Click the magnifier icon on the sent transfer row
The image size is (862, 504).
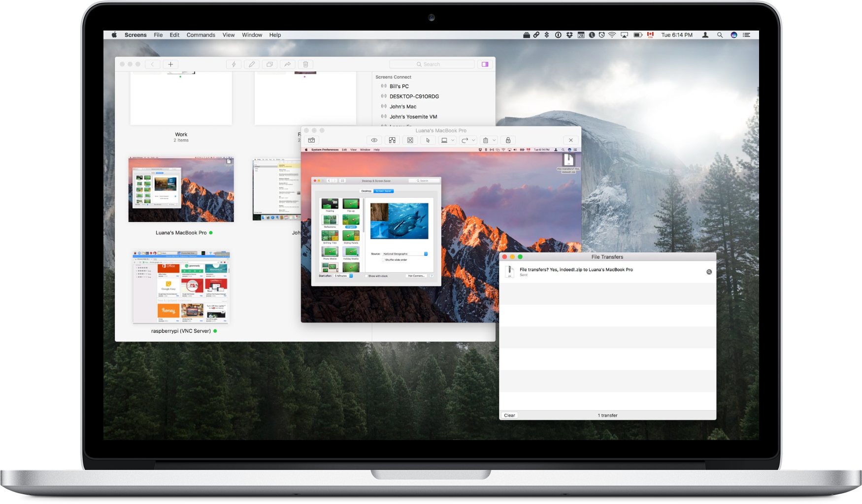tap(709, 271)
